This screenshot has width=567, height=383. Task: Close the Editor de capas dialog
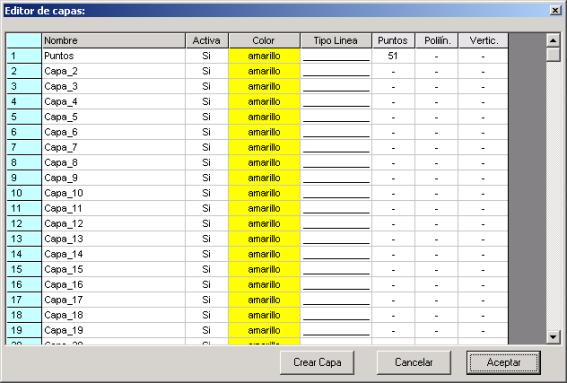(x=555, y=10)
